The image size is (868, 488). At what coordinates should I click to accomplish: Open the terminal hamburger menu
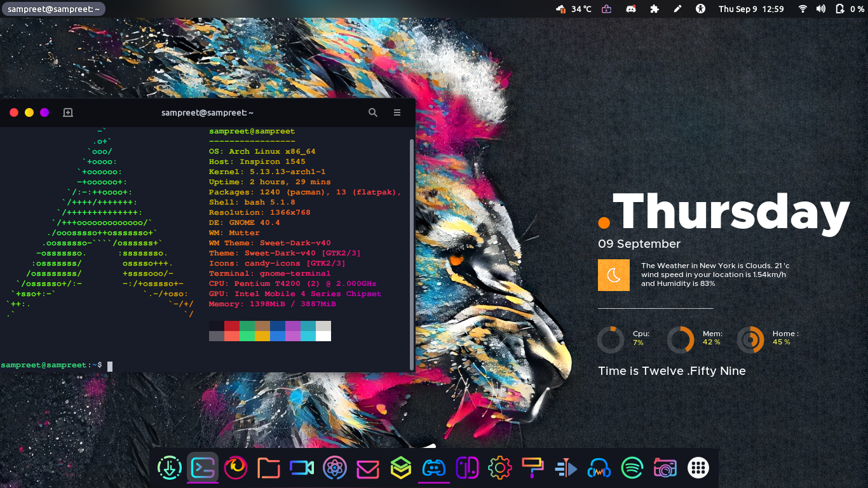tap(397, 112)
